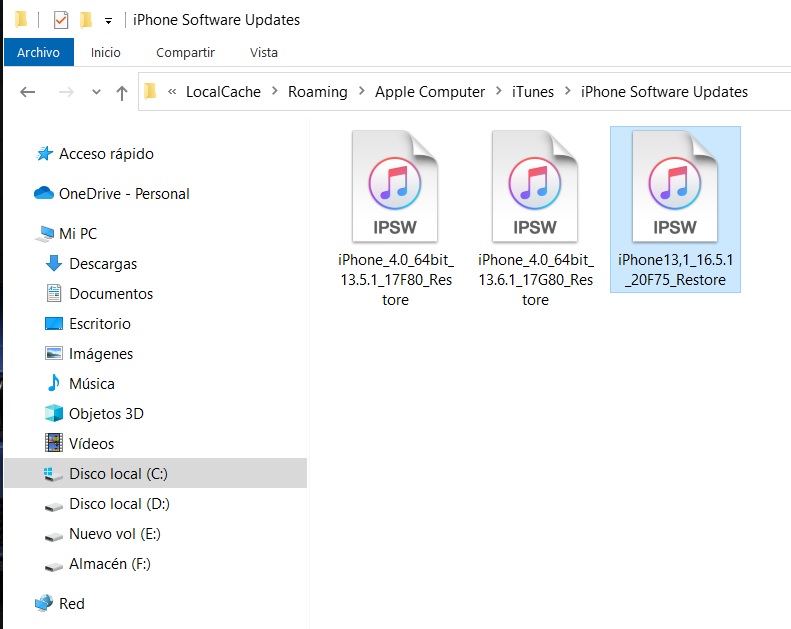791x629 pixels.
Task: Expand the chevron after Apple Computer in the path
Action: [x=499, y=91]
